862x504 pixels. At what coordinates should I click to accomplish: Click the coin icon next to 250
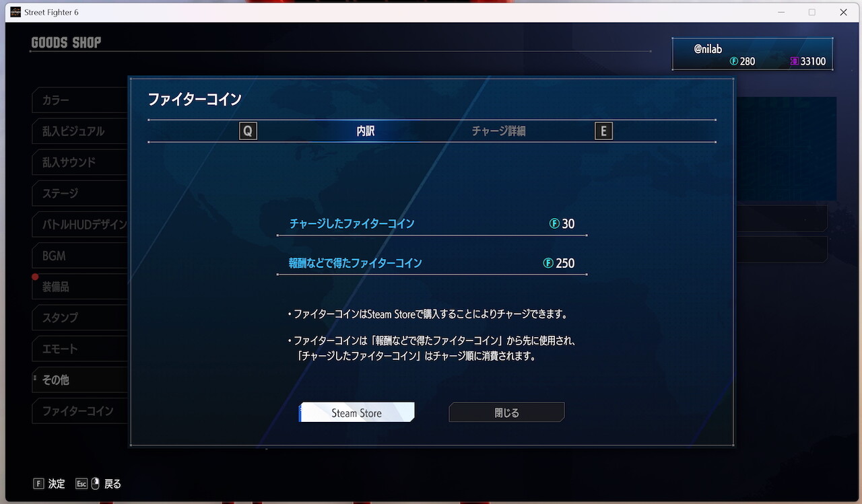point(548,263)
